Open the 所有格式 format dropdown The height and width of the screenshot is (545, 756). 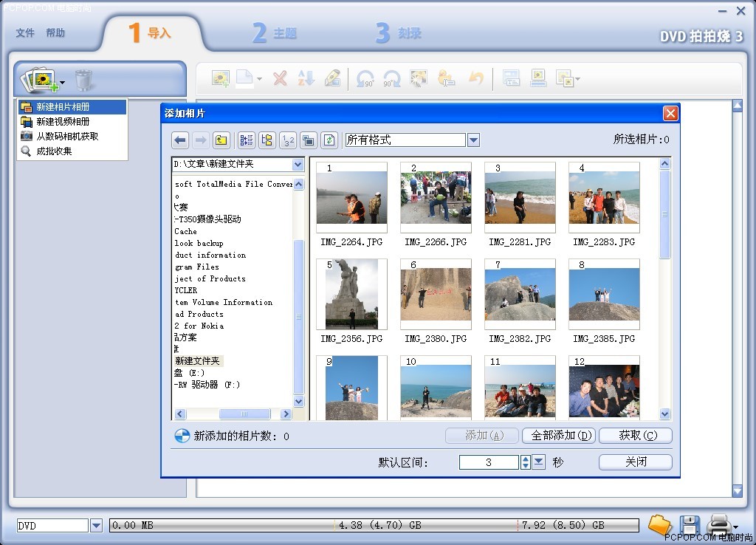click(473, 140)
